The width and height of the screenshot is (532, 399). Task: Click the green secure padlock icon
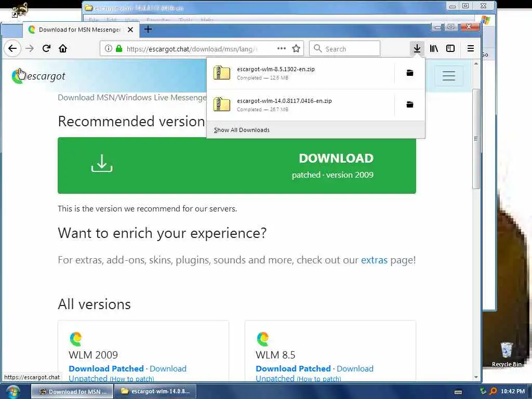click(119, 48)
